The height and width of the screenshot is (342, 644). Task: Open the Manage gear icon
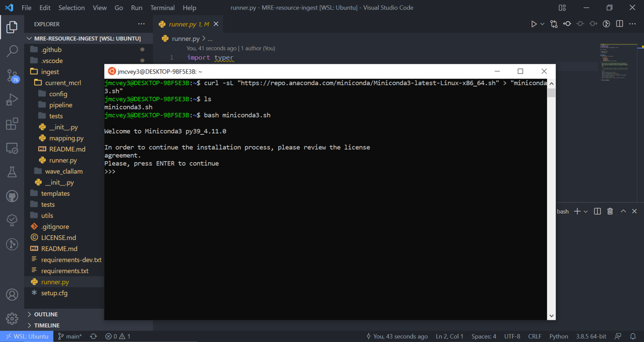pos(12,319)
